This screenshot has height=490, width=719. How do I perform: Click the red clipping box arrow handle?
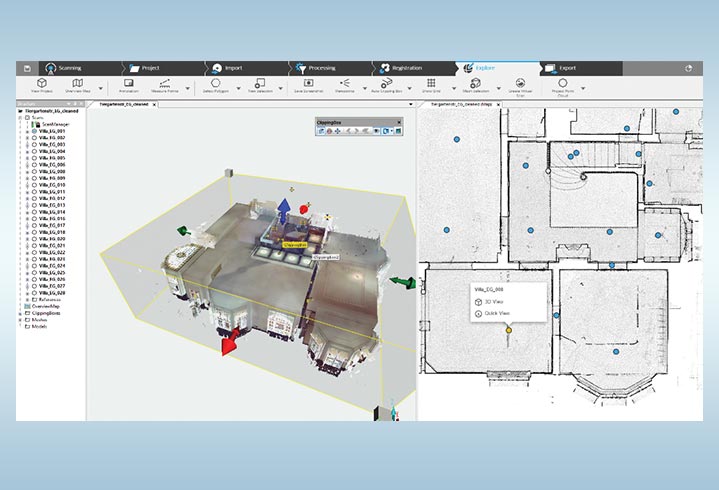229,344
